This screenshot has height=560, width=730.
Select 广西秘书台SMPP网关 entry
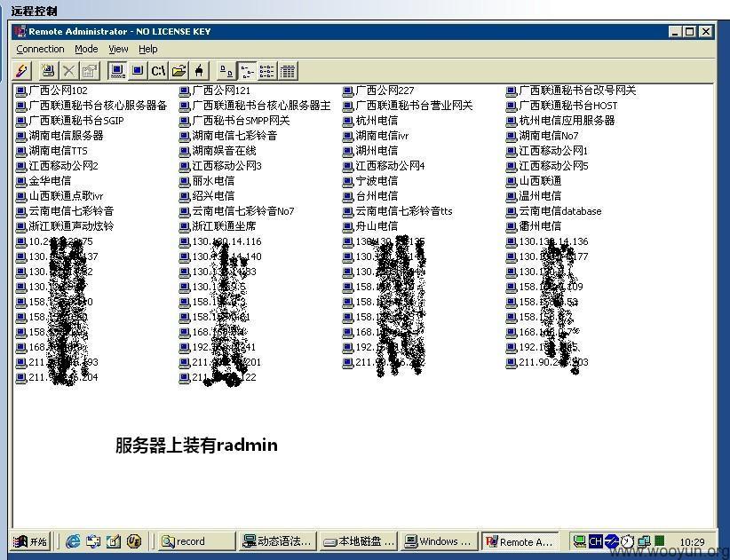click(234, 121)
